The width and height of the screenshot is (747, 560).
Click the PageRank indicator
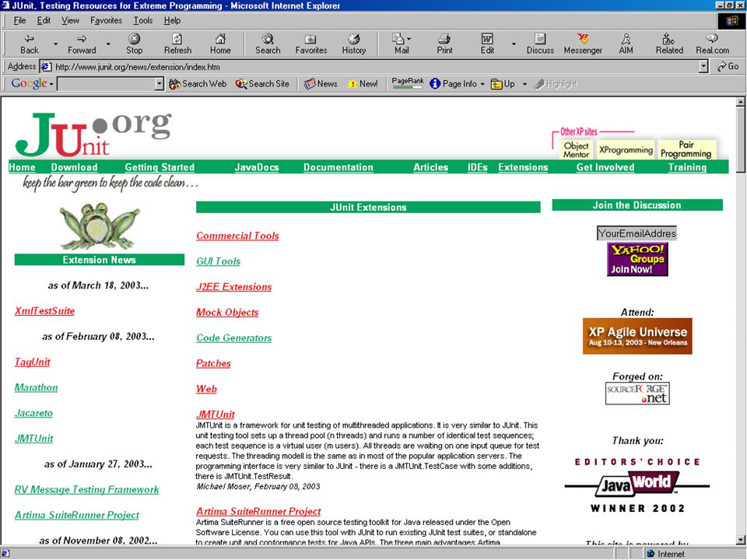(407, 83)
